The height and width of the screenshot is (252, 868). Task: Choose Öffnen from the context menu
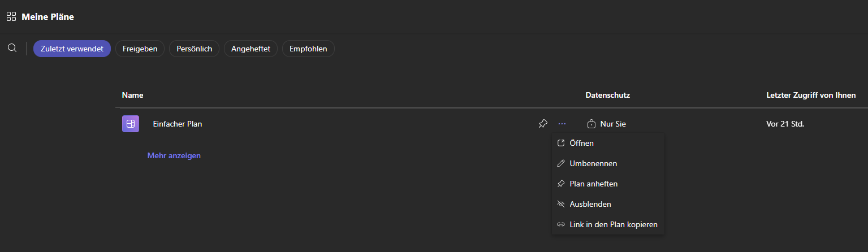click(x=608, y=143)
